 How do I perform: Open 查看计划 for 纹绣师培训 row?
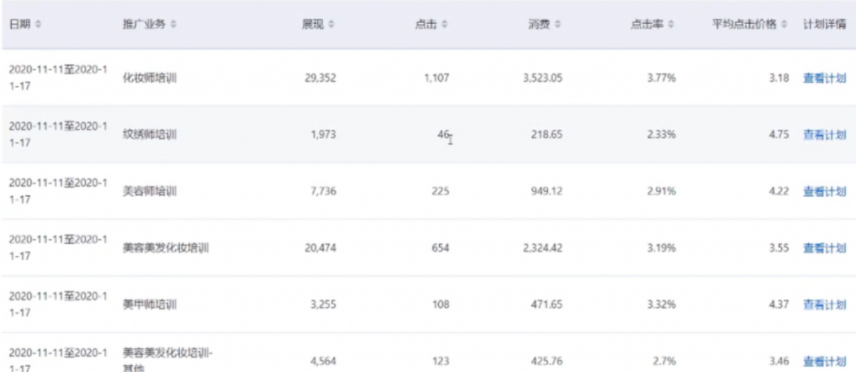coord(824,135)
